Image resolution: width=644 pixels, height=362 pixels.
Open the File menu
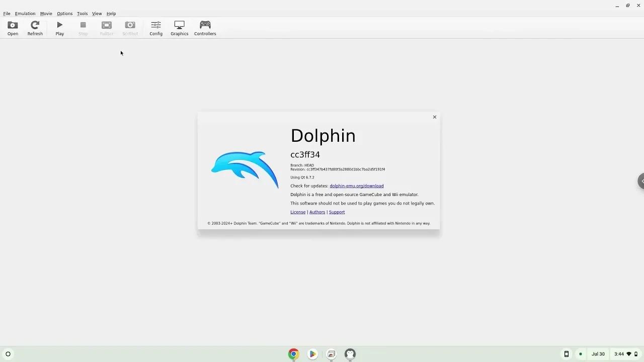point(7,14)
